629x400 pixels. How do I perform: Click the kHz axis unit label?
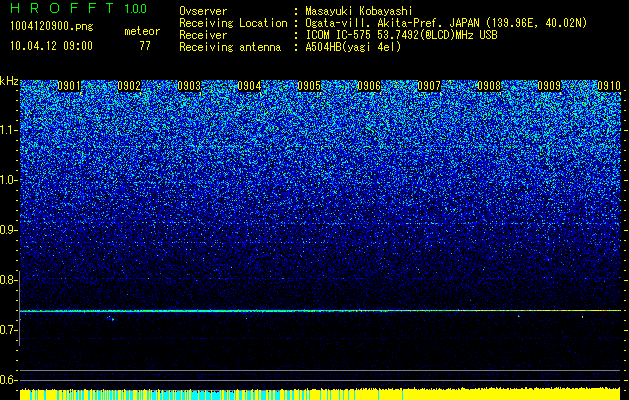click(9, 81)
